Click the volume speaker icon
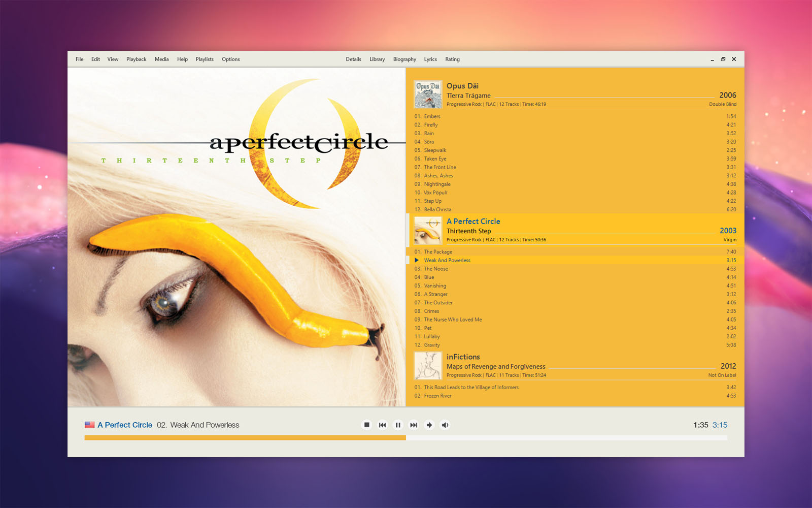812x508 pixels. [445, 425]
